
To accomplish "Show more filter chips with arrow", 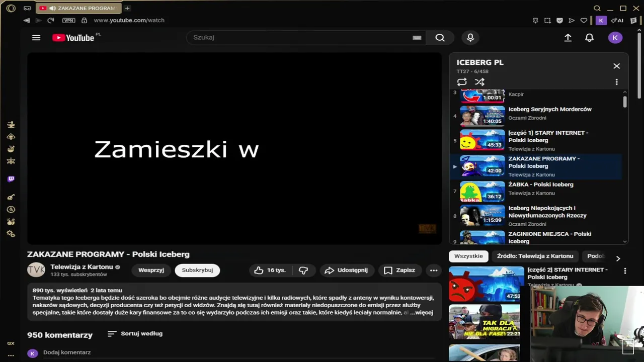I will 618,258.
